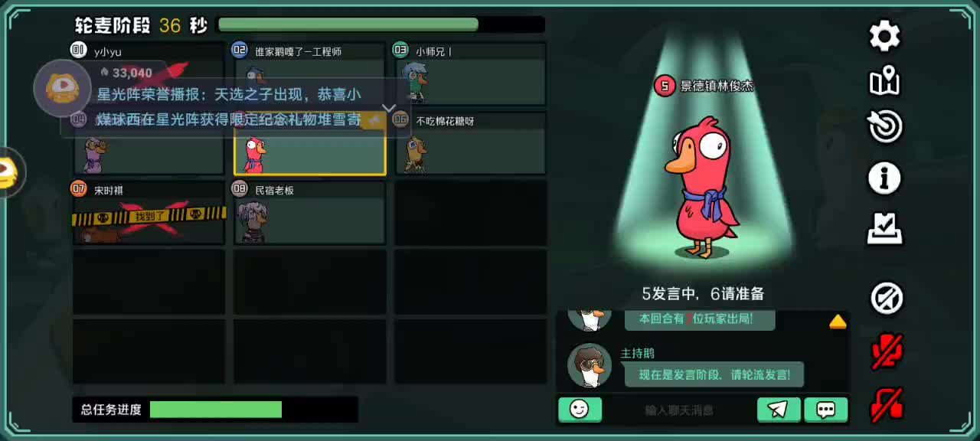Open the map icon
The image size is (980, 441).
coord(885,82)
